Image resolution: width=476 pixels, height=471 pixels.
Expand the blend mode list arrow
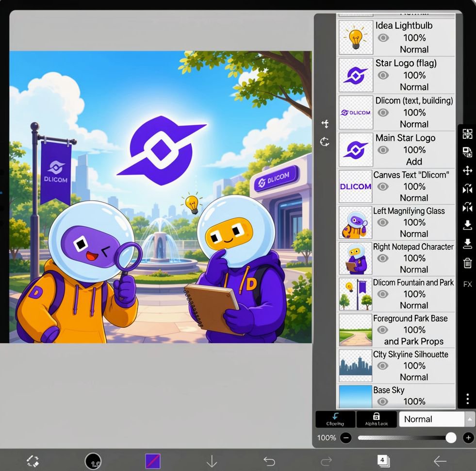tap(470, 419)
